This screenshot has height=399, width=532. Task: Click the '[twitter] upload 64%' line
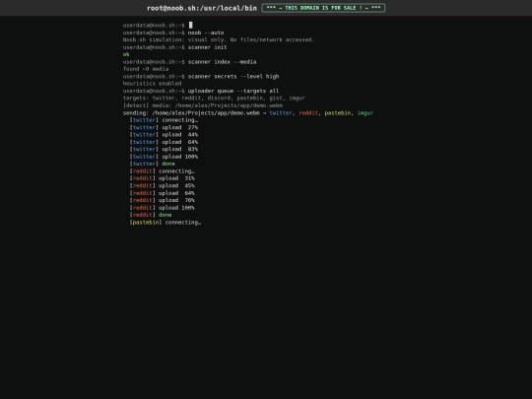[x=164, y=142]
